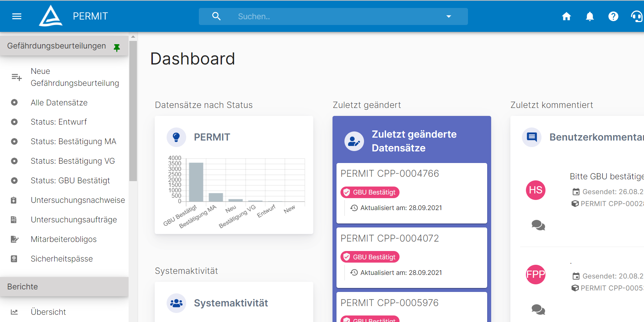Click the search magnifier icon
The image size is (644, 322).
pyautogui.click(x=216, y=16)
